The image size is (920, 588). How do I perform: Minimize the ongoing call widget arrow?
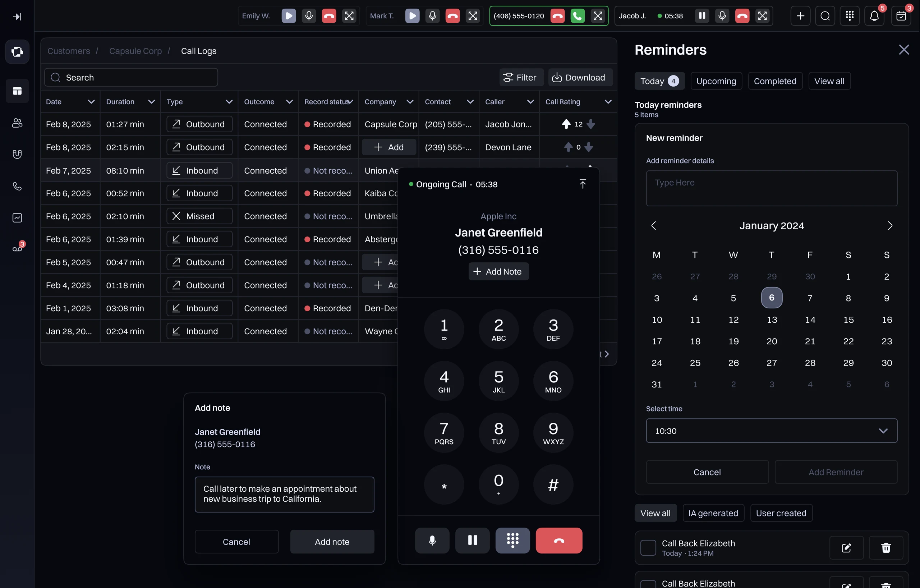582,184
